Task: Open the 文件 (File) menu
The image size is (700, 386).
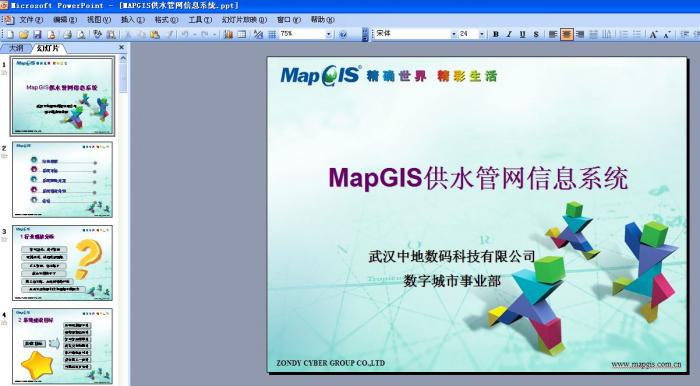Action: (x=31, y=20)
